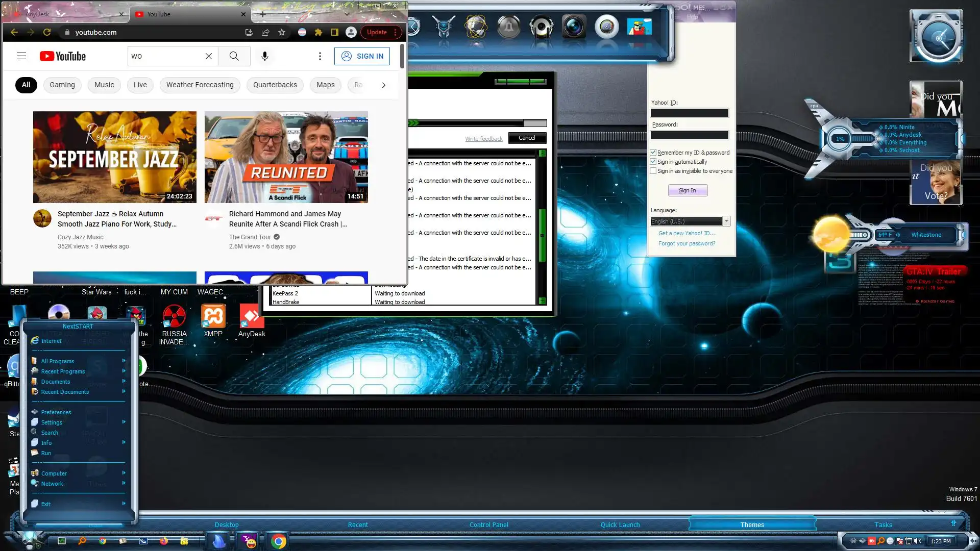The height and width of the screenshot is (551, 980).
Task: Reload the YouTube page
Action: coord(47,32)
